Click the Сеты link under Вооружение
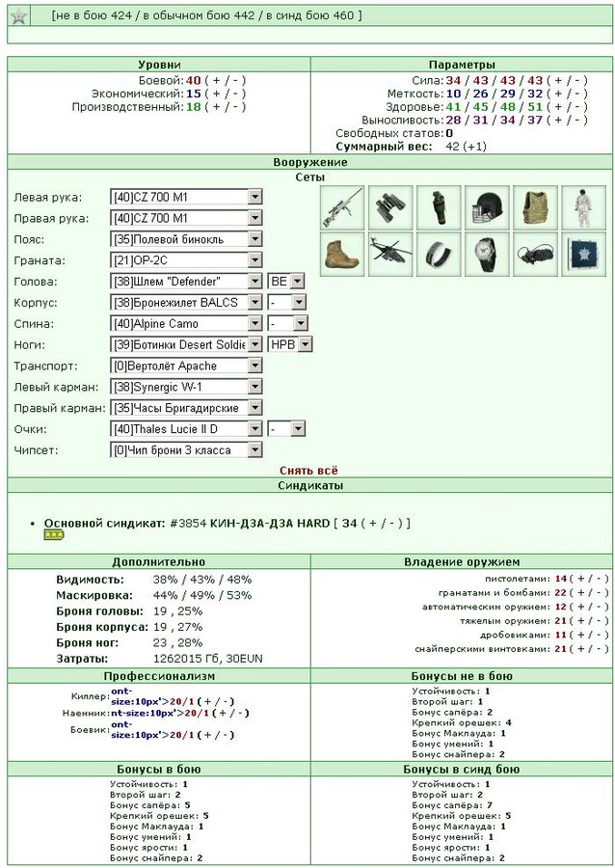 (310, 177)
